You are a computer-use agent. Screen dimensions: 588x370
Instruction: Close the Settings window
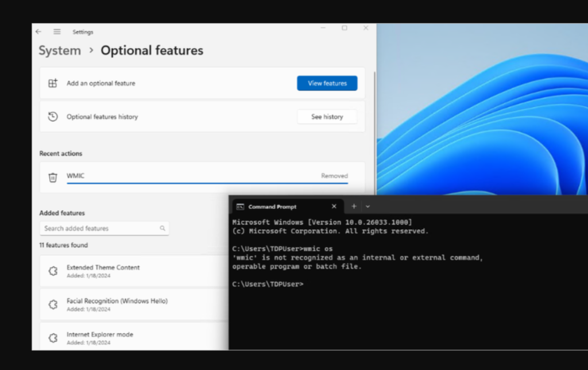366,28
